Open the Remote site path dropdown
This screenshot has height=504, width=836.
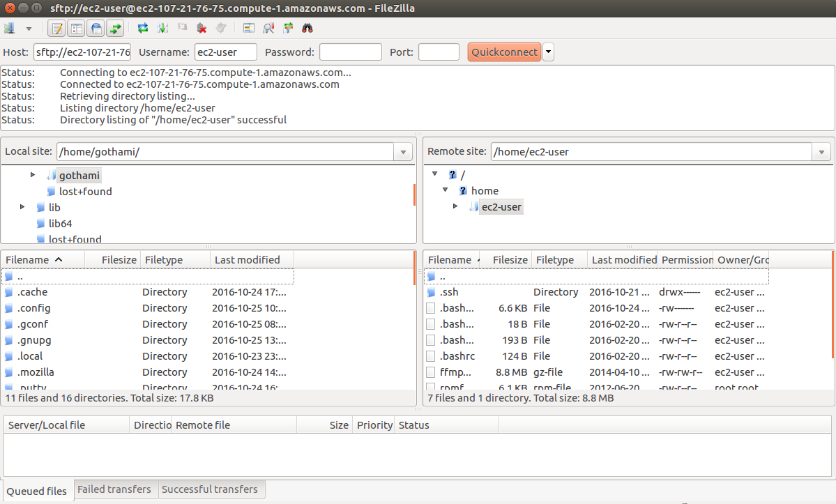pos(821,152)
